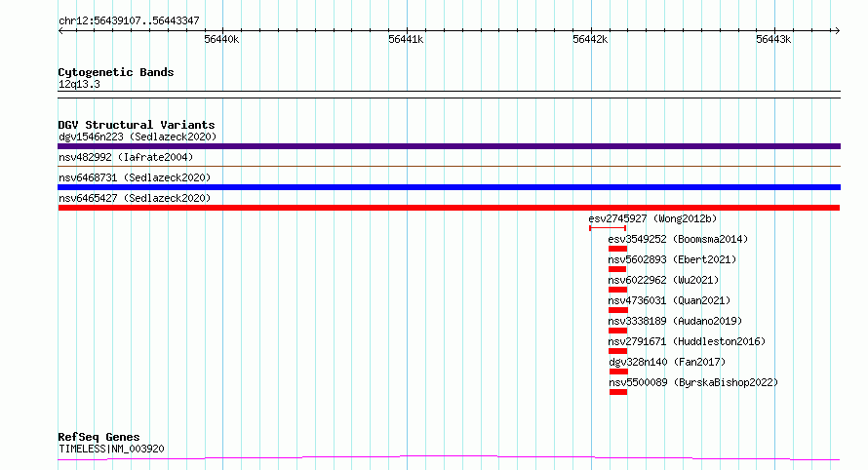Open esv2745927 (Wong2012b) label

[x=652, y=218]
